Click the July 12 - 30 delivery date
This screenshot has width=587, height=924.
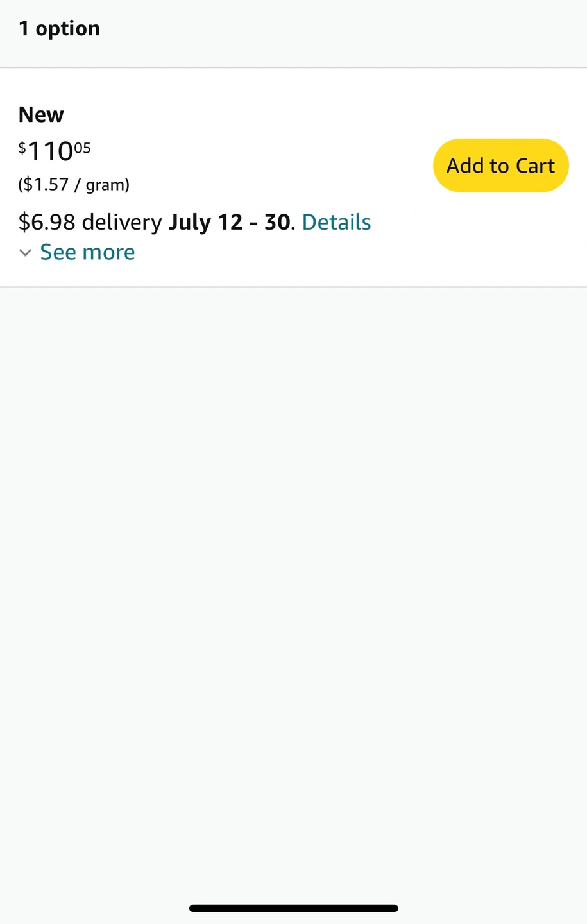click(x=229, y=222)
